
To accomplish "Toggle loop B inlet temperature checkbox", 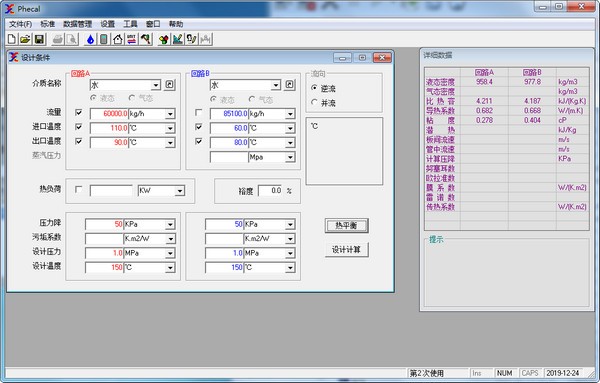I will tap(199, 127).
